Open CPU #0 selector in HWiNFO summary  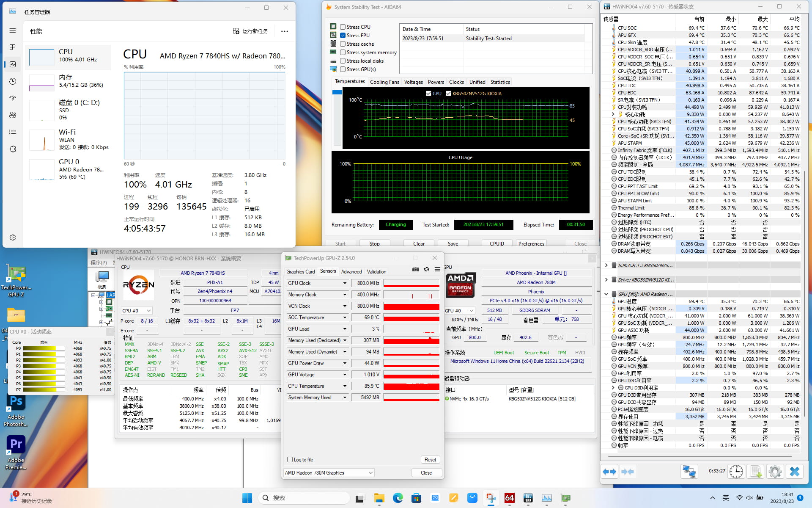coord(136,310)
